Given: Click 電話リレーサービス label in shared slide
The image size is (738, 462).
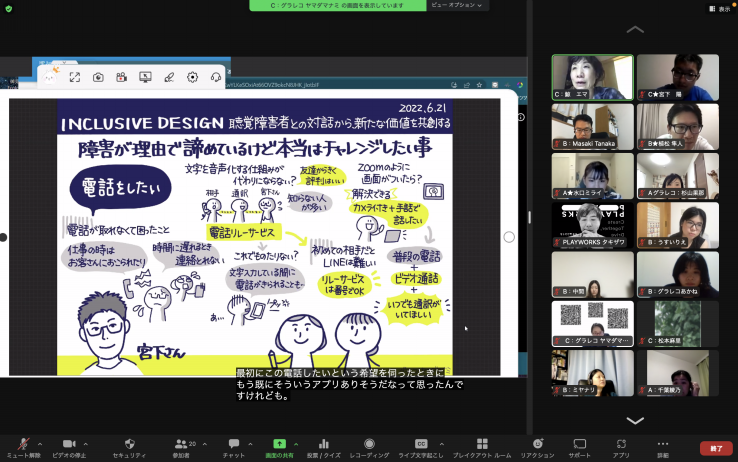Looking at the screenshot, I should pos(243,232).
